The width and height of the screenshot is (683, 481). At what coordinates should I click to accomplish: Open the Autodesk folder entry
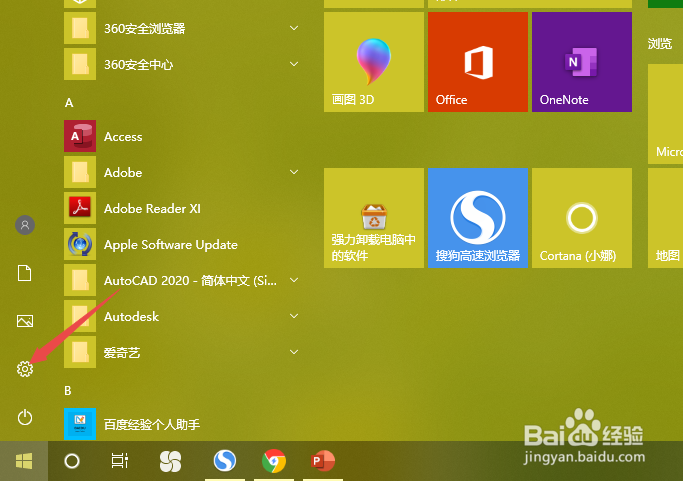point(181,316)
